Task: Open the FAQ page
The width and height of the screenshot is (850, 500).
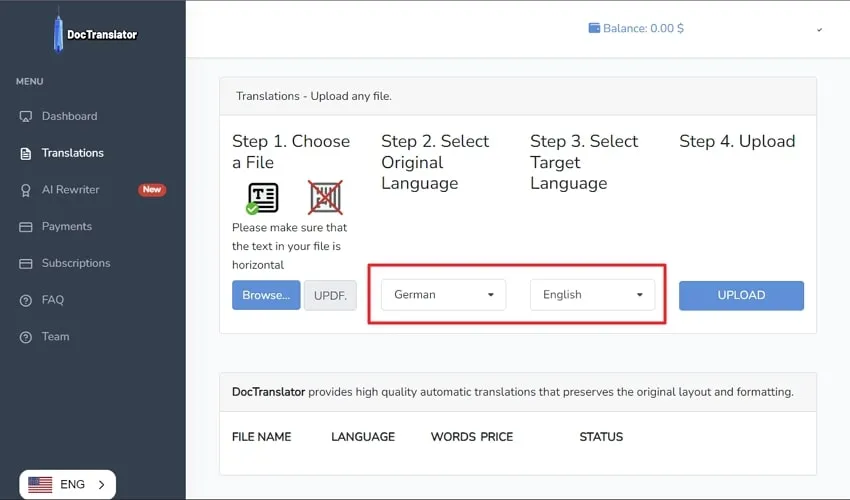Action: tap(53, 300)
